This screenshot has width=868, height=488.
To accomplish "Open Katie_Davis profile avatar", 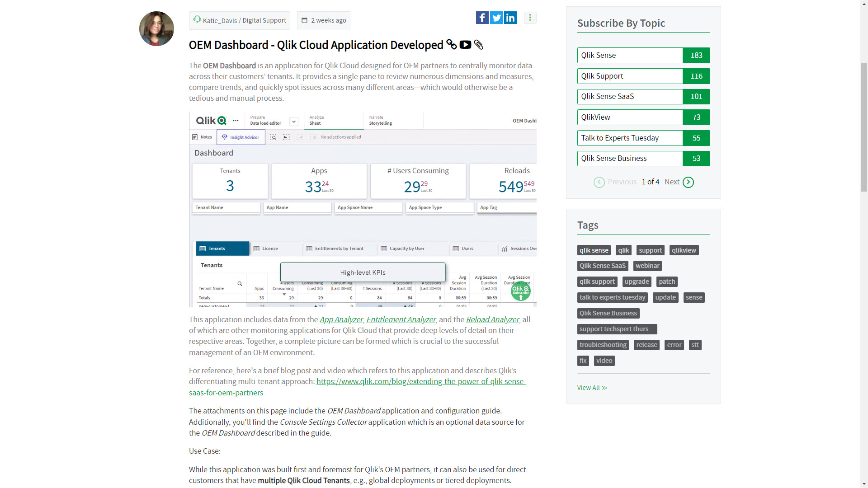I will click(x=156, y=29).
